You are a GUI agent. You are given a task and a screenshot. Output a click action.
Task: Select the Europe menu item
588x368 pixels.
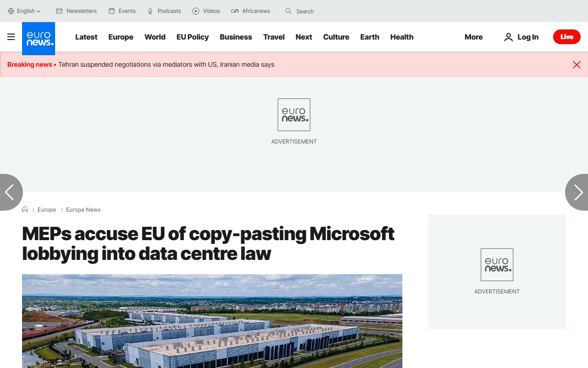[121, 37]
